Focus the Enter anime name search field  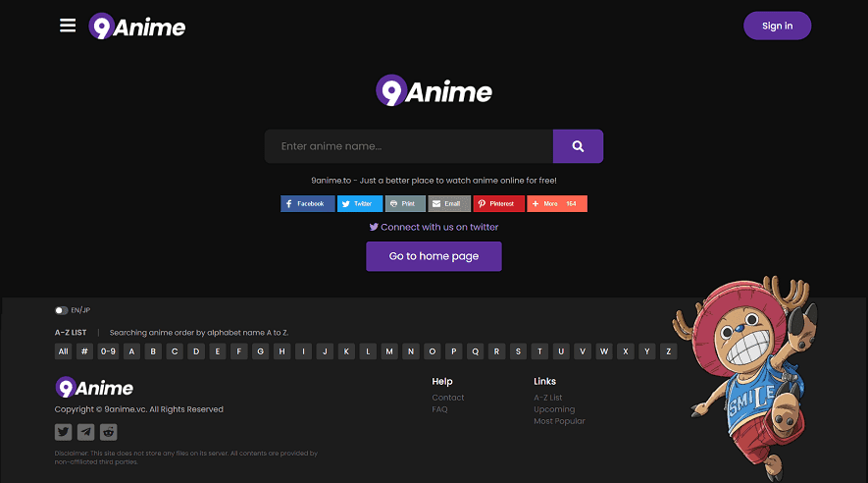pyautogui.click(x=409, y=146)
